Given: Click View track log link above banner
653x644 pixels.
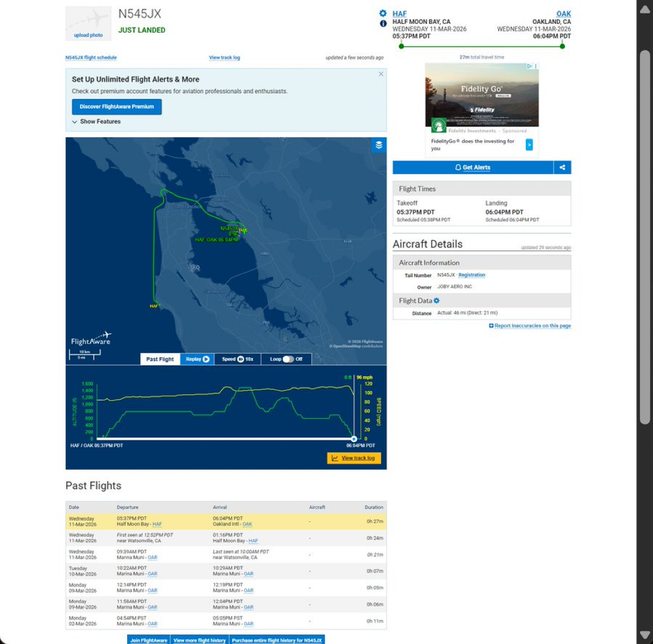Looking at the screenshot, I should point(225,57).
